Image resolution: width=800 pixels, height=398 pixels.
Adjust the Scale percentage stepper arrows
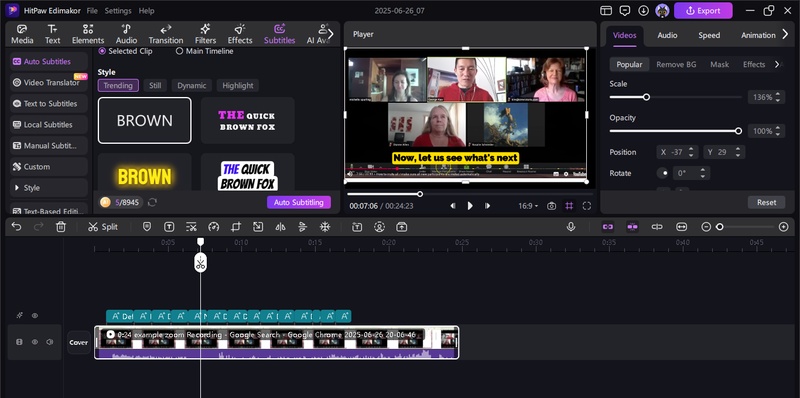point(777,97)
